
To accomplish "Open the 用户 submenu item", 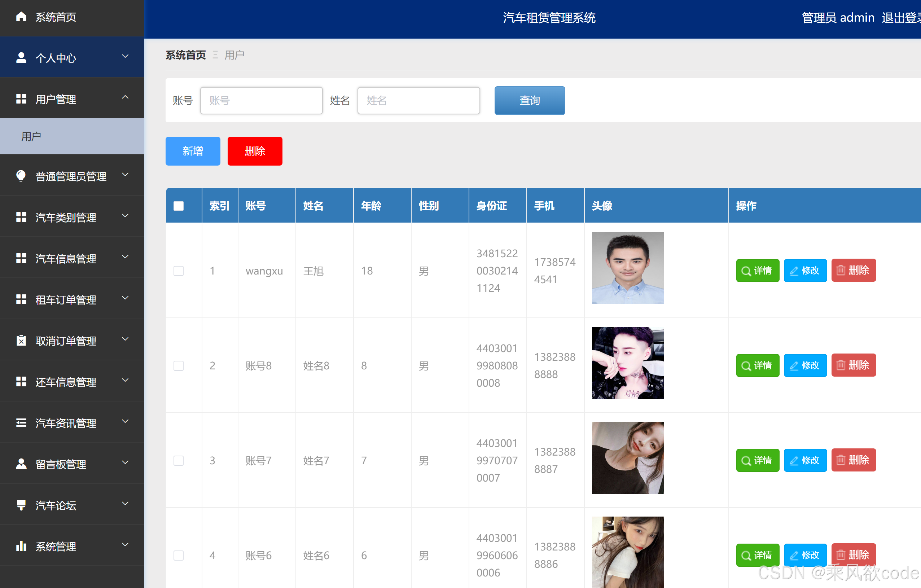I will click(31, 137).
